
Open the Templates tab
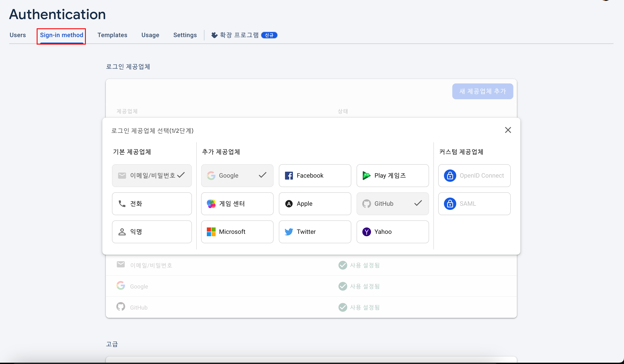point(112,35)
